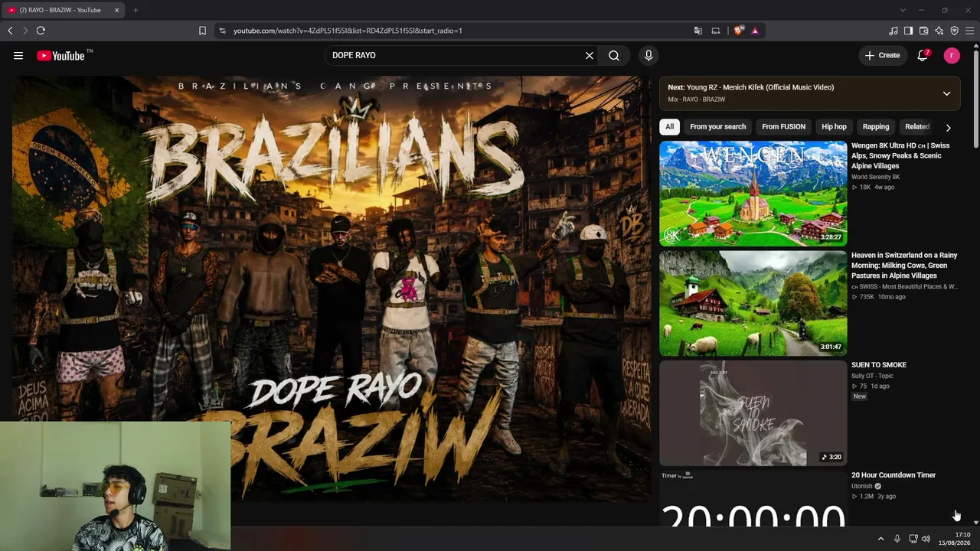
Task: Select the All filter chip
Action: (x=669, y=127)
